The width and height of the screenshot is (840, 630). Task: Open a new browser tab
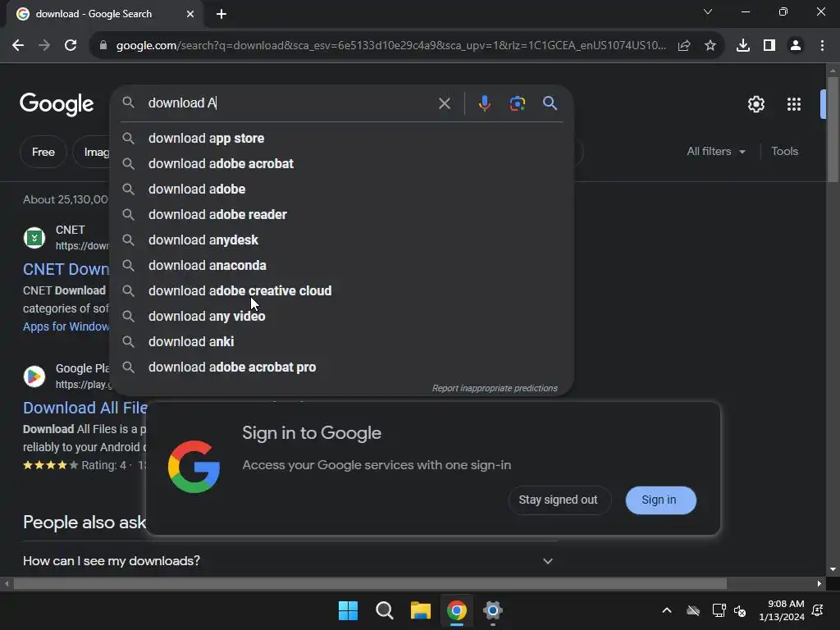pos(221,14)
